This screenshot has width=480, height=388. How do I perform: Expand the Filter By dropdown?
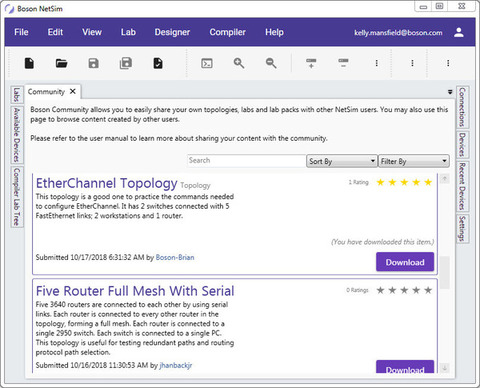pyautogui.click(x=414, y=161)
